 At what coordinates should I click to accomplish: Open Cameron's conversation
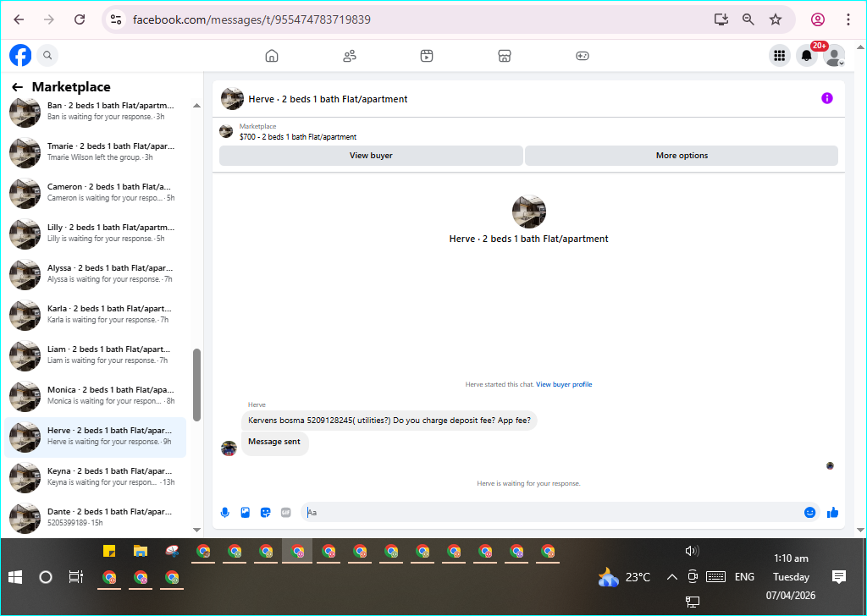coord(96,193)
